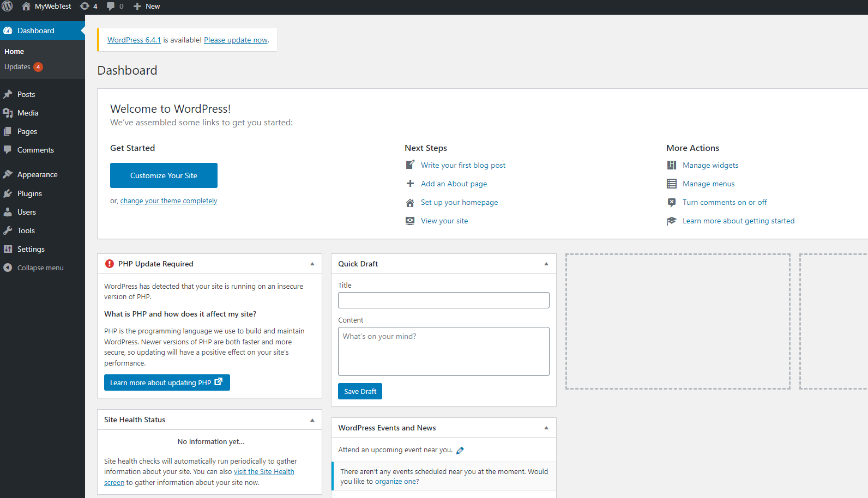Image resolution: width=868 pixels, height=498 pixels.
Task: Click the write blog post pencil icon
Action: [410, 165]
